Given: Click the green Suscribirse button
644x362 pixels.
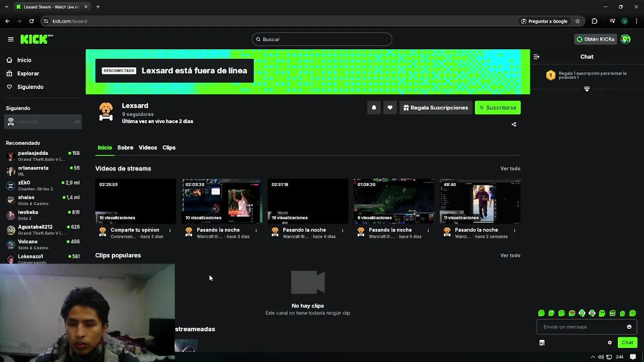Looking at the screenshot, I should (498, 108).
